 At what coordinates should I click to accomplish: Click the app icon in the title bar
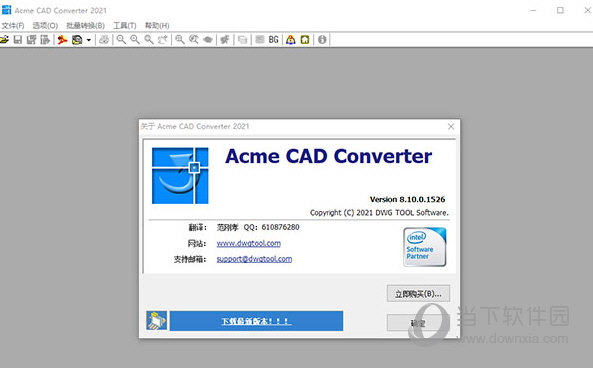[6, 10]
